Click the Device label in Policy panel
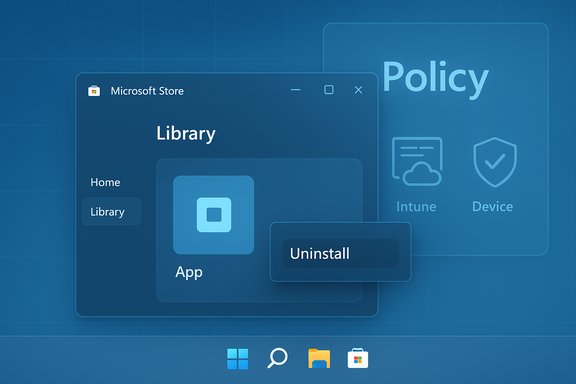This screenshot has width=576, height=384. tap(492, 207)
